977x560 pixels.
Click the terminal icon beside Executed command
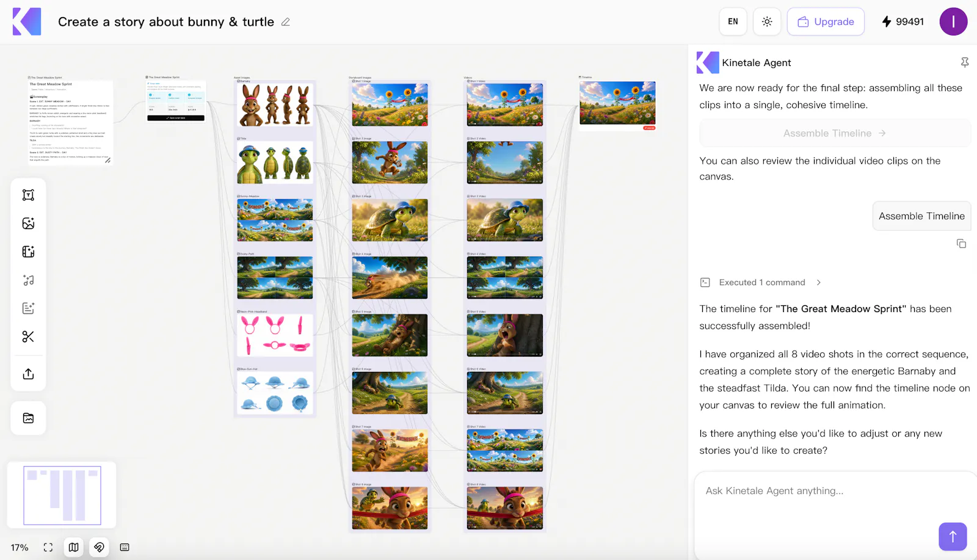coord(705,282)
